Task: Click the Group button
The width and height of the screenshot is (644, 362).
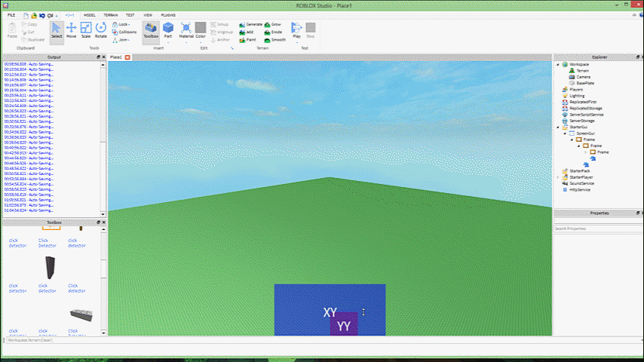Action: click(219, 25)
